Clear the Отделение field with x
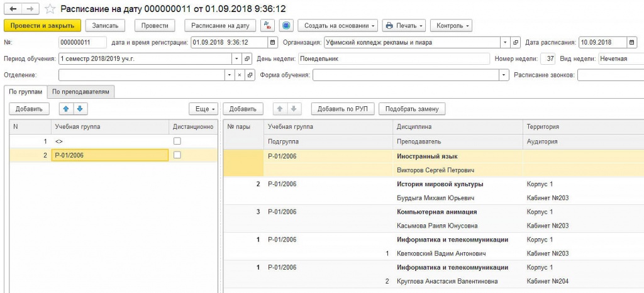Image resolution: width=644 pixels, height=293 pixels. point(239,75)
